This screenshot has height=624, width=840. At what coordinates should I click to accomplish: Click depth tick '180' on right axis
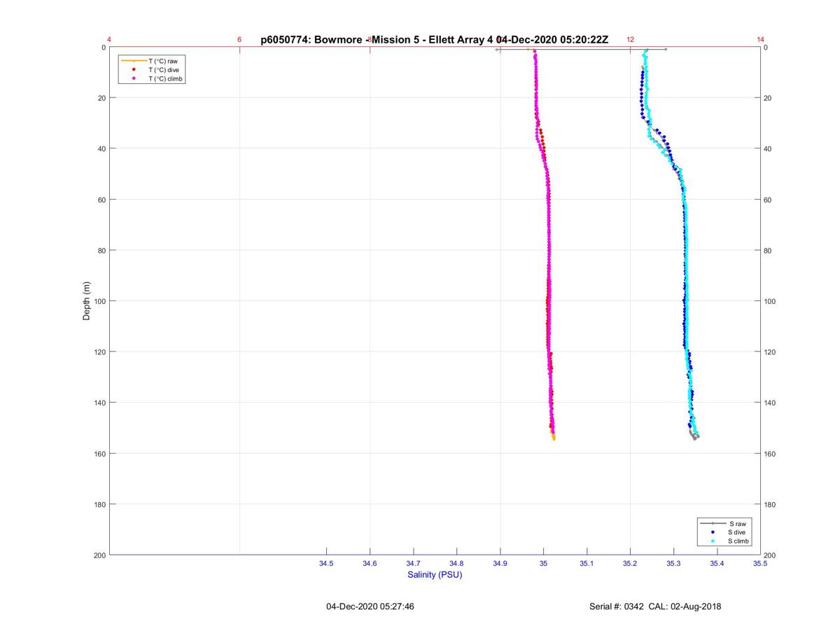tap(771, 504)
